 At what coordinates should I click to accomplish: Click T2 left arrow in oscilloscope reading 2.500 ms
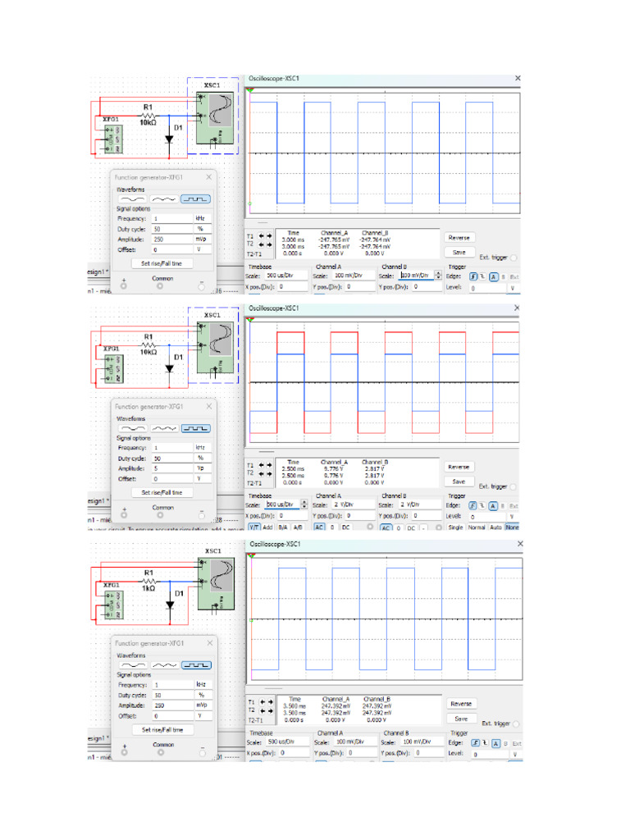[261, 473]
